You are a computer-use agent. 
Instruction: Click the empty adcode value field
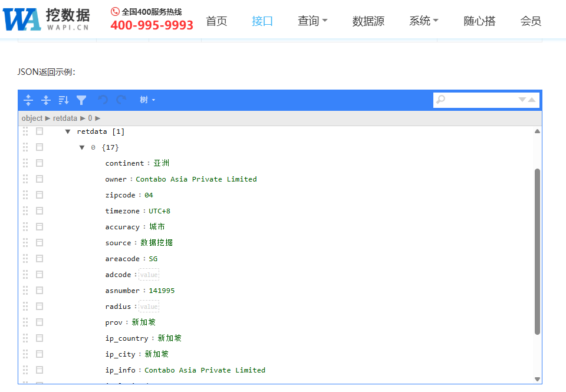[x=149, y=275]
